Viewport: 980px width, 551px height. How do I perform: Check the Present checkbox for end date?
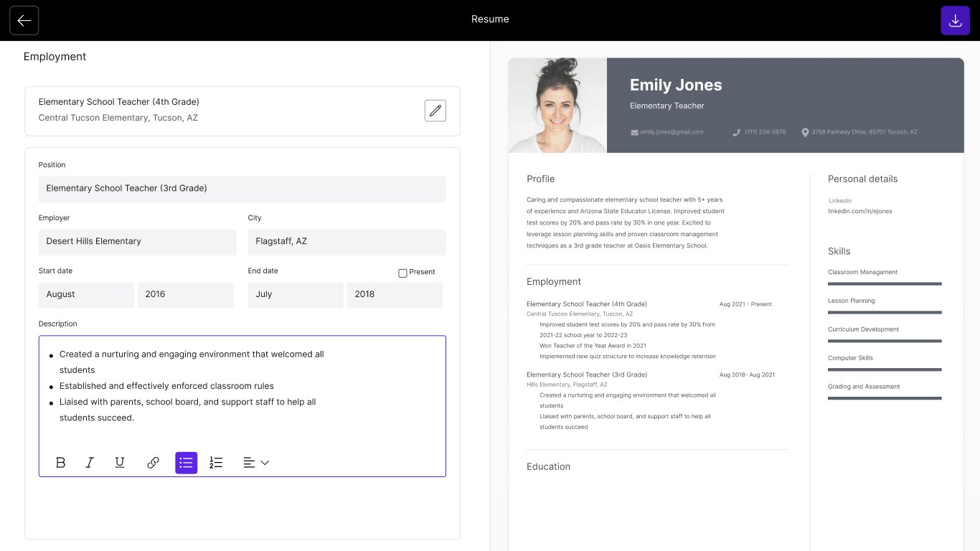point(402,272)
